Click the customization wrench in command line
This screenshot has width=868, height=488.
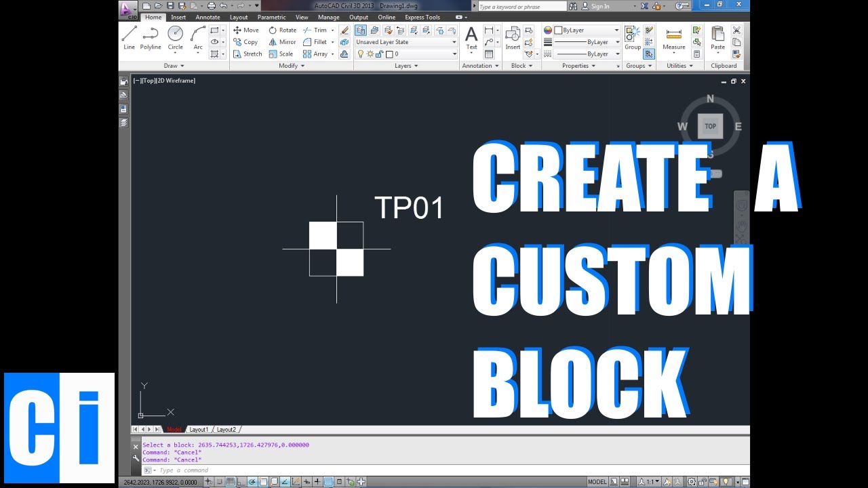click(x=136, y=457)
